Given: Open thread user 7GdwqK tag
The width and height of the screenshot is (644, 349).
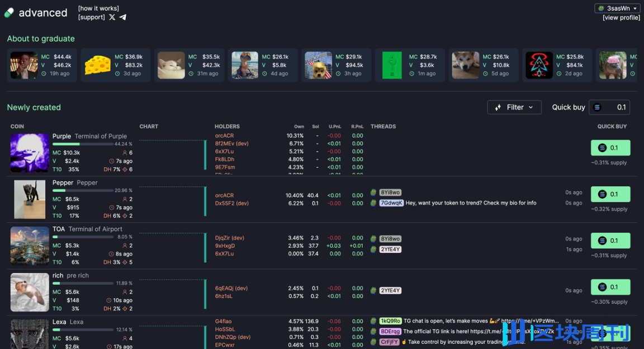Looking at the screenshot, I should point(391,203).
